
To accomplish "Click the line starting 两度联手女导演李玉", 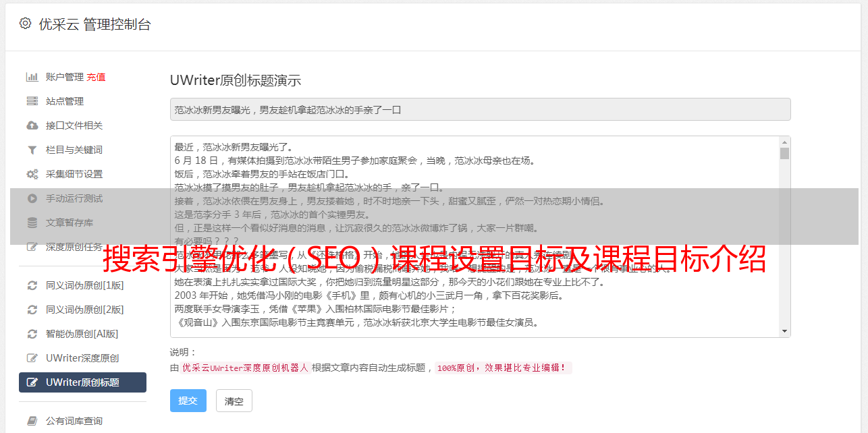I will (315, 309).
